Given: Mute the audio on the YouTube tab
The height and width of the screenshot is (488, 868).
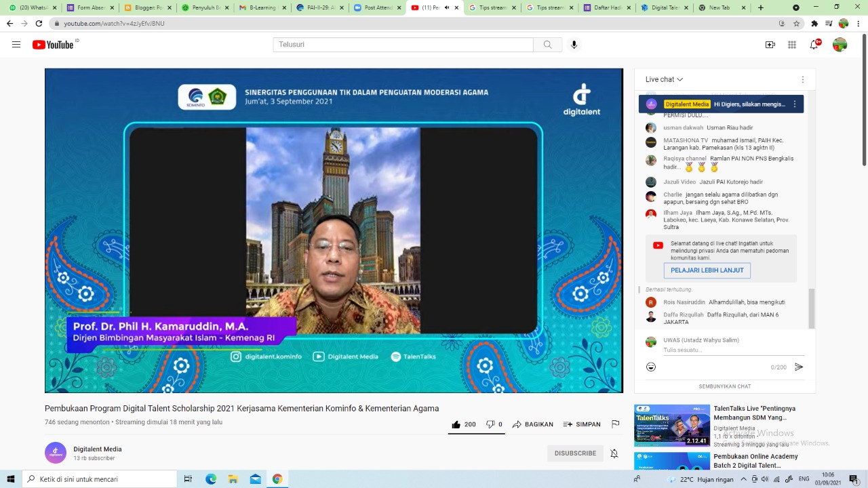Looking at the screenshot, I should [x=446, y=7].
